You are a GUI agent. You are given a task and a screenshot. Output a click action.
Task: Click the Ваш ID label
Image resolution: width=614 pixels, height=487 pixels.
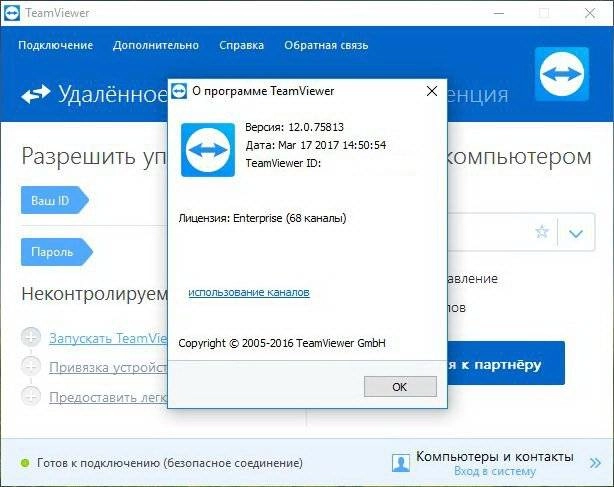(x=55, y=200)
